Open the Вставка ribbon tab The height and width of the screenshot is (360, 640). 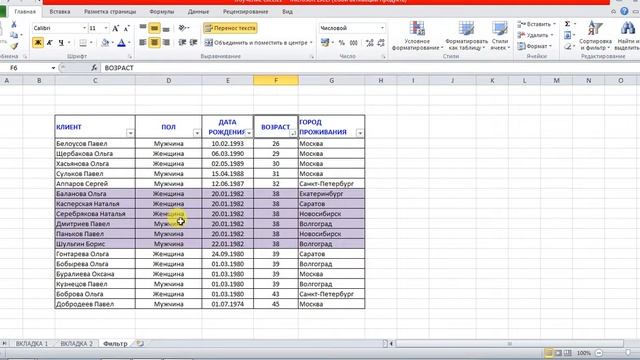tap(60, 12)
